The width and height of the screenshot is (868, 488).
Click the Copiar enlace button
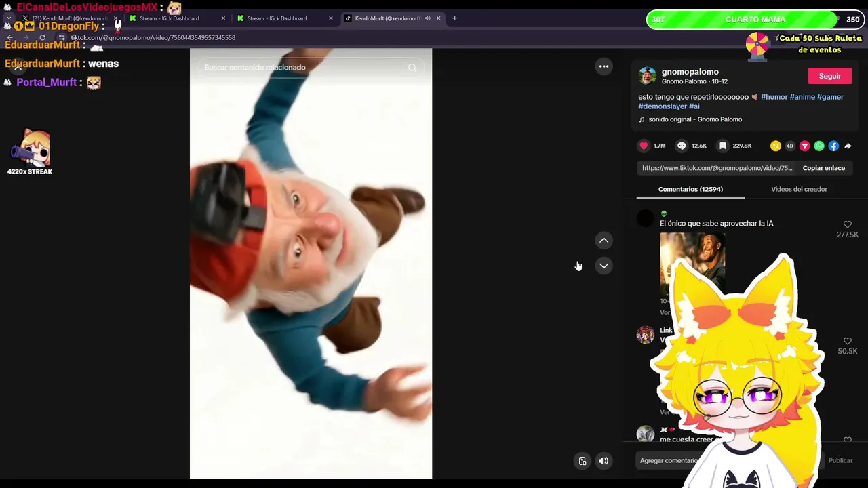823,168
